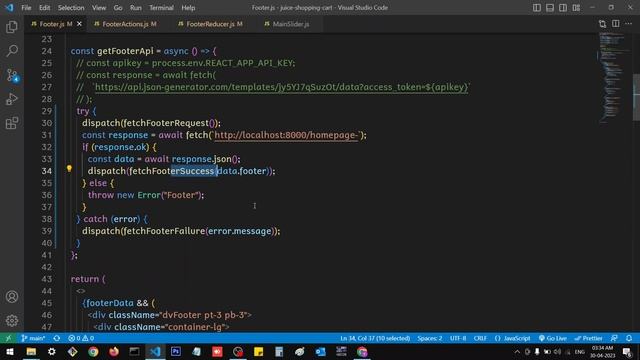
Task: Open Firefox from taskbar
Action: click(114, 352)
